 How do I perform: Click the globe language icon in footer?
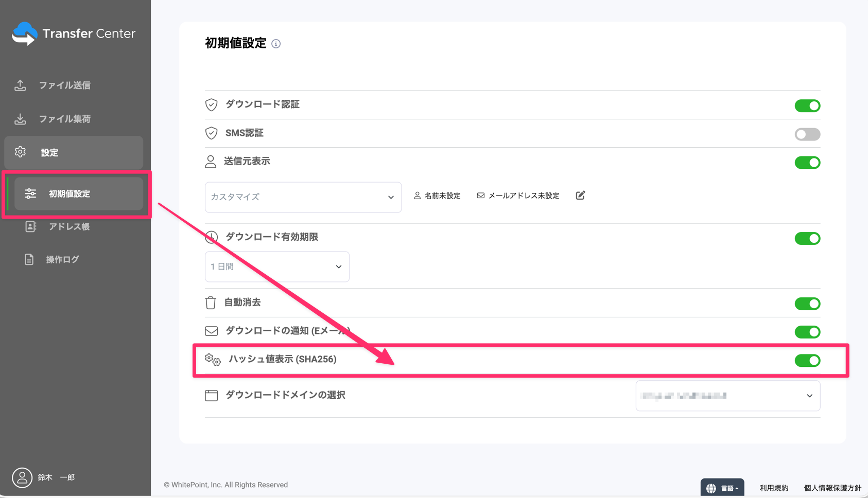click(711, 488)
